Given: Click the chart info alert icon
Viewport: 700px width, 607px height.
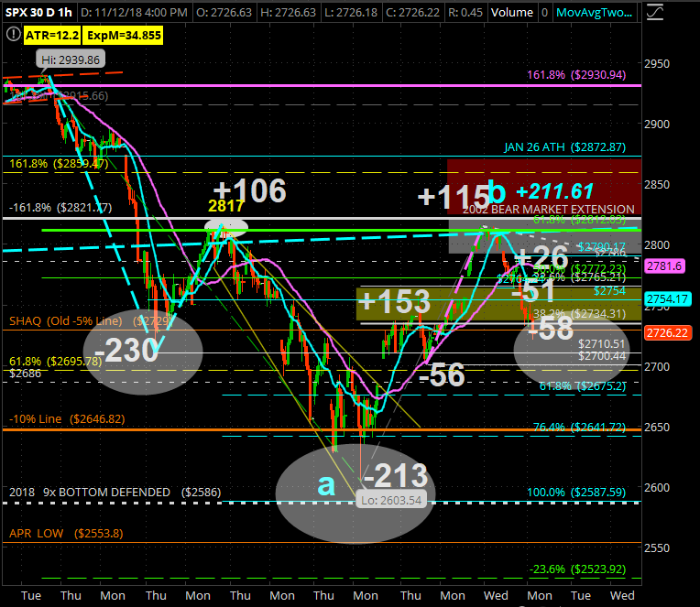Looking at the screenshot, I should click(x=12, y=33).
